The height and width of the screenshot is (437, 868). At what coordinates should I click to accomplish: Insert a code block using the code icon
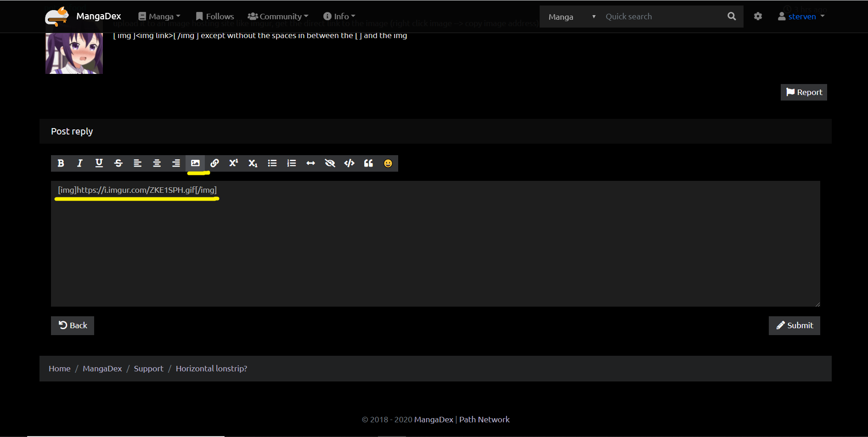click(349, 163)
